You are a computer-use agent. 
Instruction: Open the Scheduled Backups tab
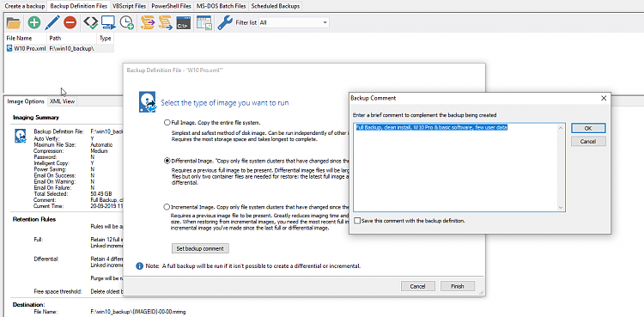275,6
